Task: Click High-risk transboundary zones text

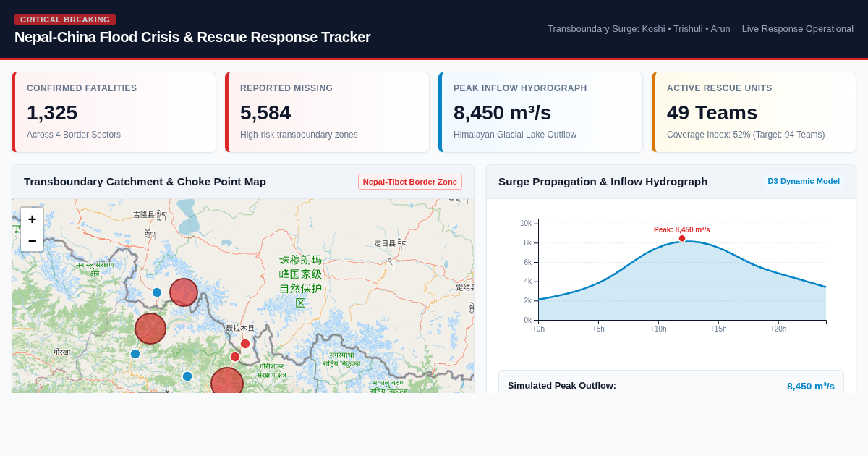Action: (299, 135)
